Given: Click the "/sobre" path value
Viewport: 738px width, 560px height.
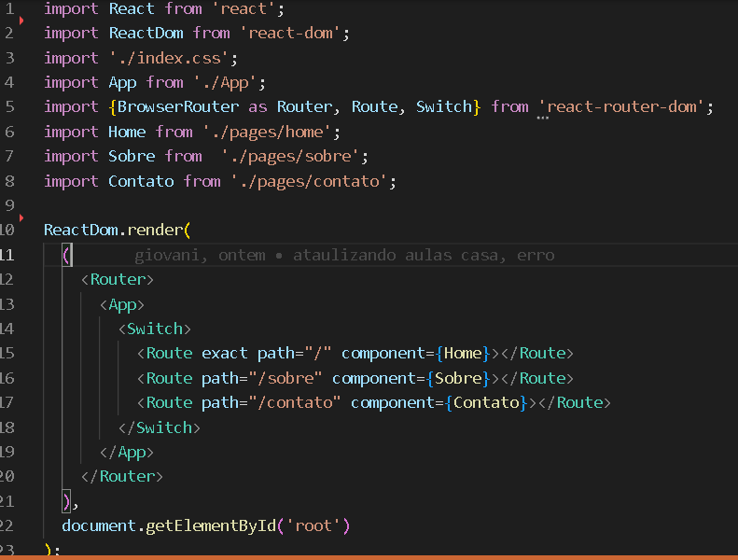Looking at the screenshot, I should 285,378.
